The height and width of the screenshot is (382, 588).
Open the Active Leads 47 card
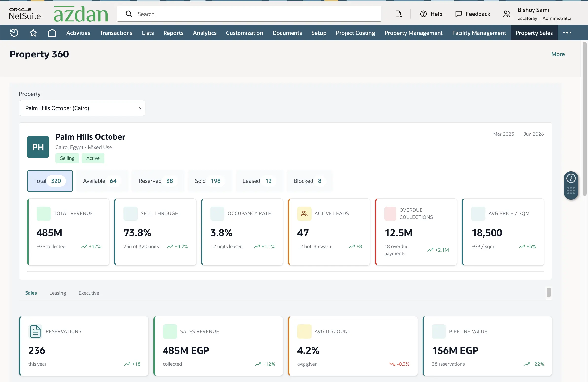click(x=329, y=232)
